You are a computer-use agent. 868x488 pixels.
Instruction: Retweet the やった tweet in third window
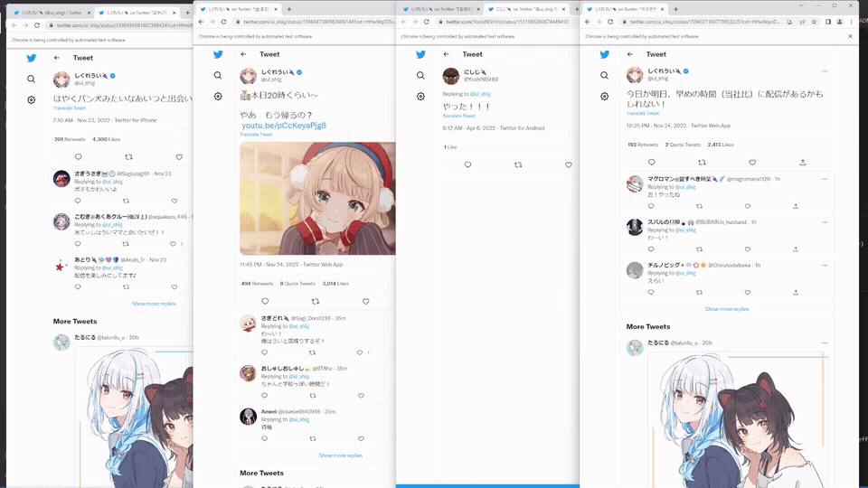[517, 164]
